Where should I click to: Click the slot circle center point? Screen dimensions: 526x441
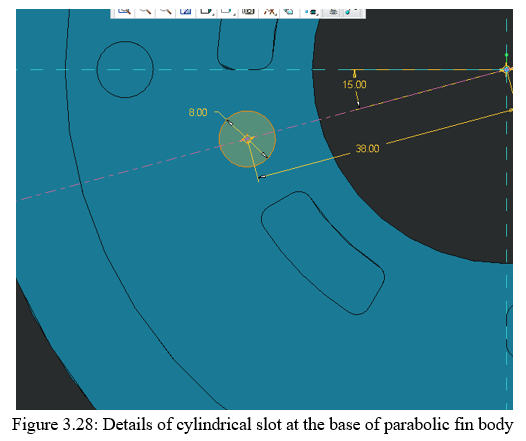pos(248,139)
